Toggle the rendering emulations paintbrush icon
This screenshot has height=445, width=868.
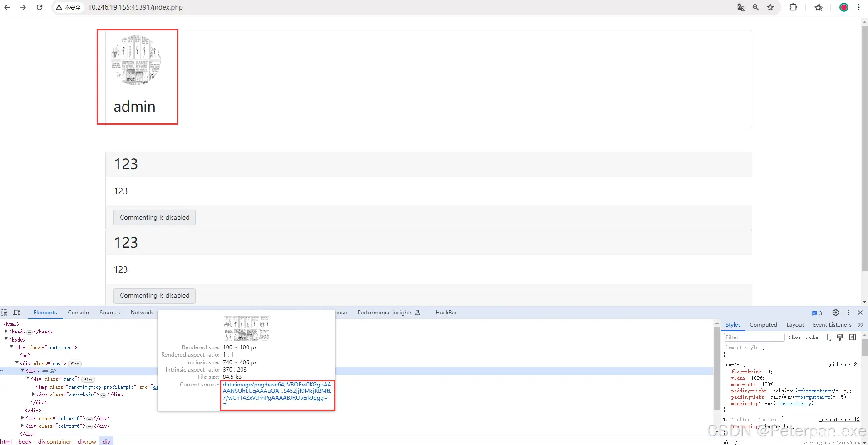(x=840, y=337)
